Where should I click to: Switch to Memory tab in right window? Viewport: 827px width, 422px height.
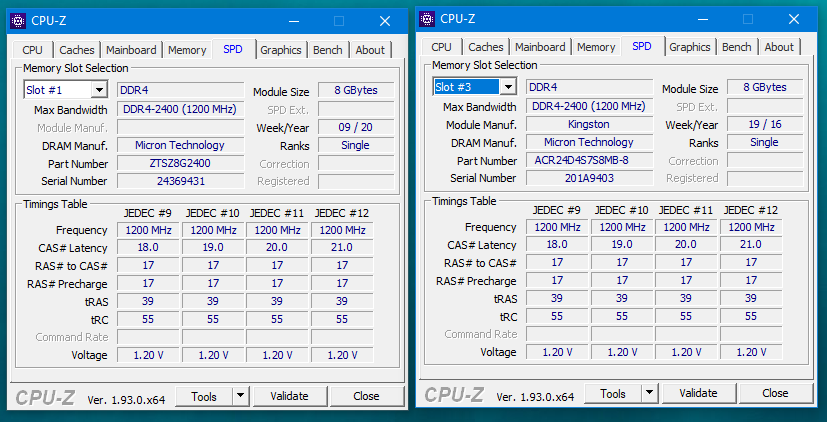pyautogui.click(x=597, y=47)
